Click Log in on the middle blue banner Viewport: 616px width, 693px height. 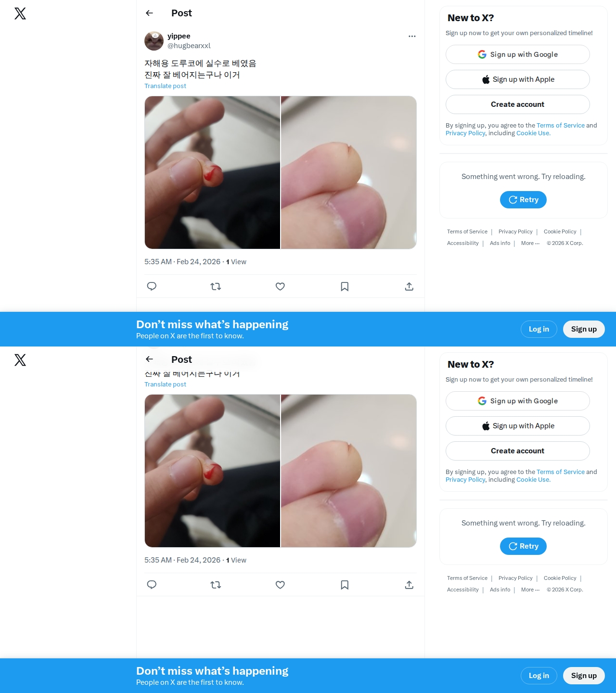tap(539, 329)
